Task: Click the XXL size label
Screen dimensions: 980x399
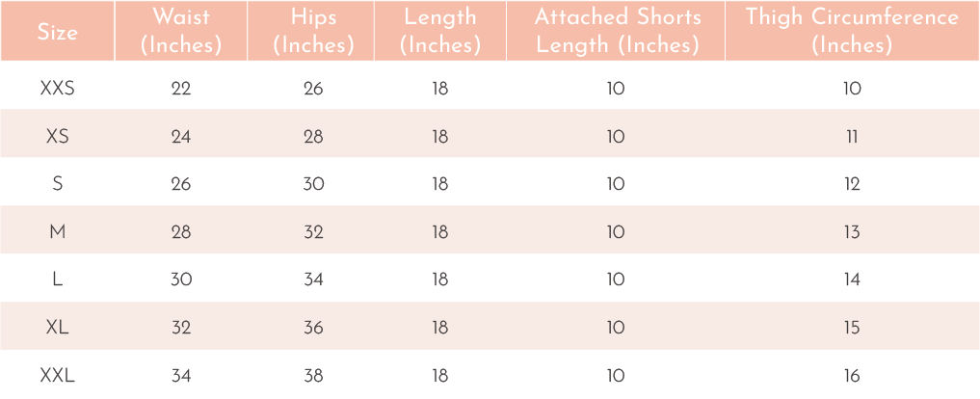Action: point(57,376)
